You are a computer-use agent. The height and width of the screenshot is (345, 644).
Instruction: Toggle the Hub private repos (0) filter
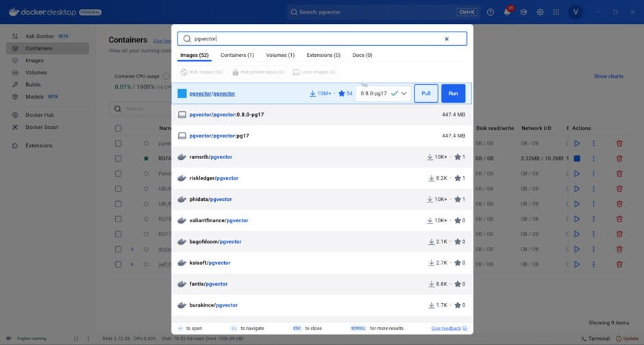coord(258,72)
